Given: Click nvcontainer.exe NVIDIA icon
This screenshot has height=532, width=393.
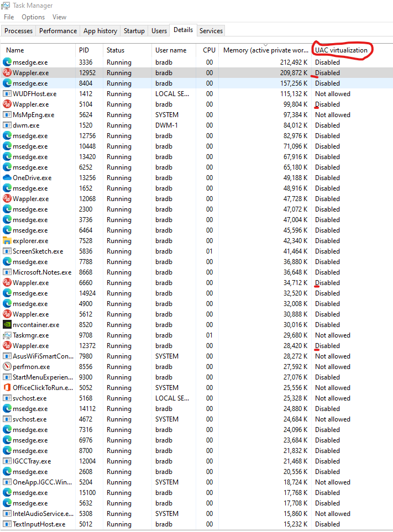Looking at the screenshot, I should tap(7, 325).
